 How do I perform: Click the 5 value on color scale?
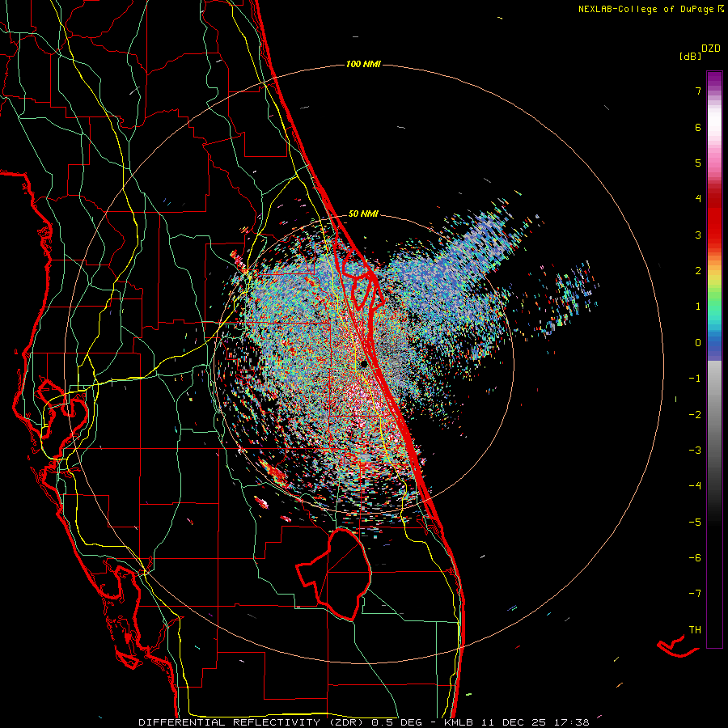pos(698,163)
